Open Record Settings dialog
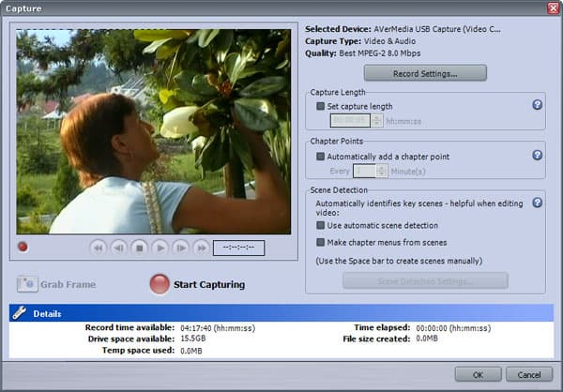 [x=425, y=73]
